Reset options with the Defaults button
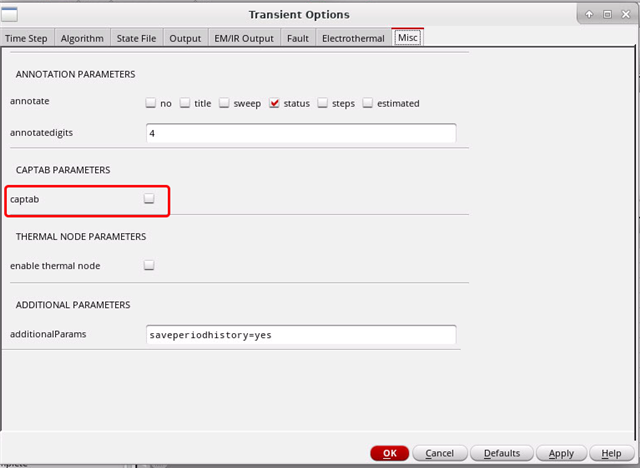The width and height of the screenshot is (640, 468). [502, 453]
